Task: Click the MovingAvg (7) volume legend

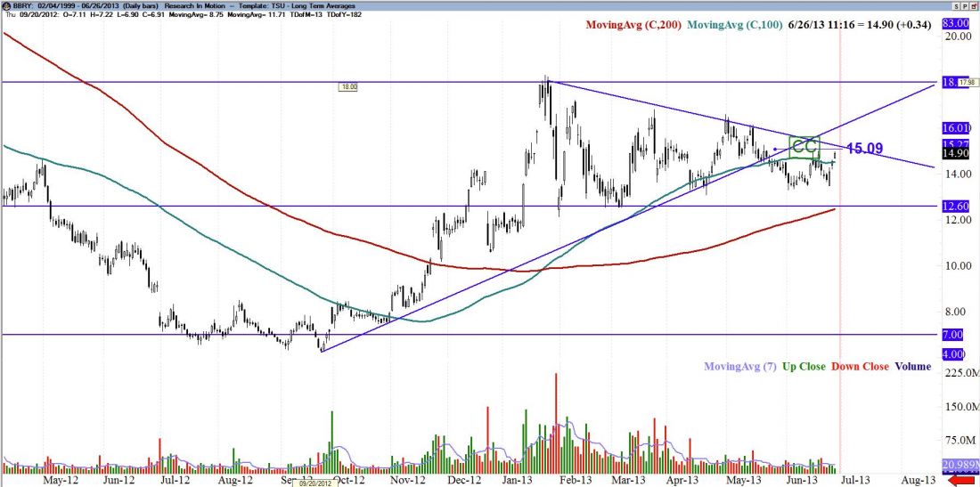Action: click(739, 366)
